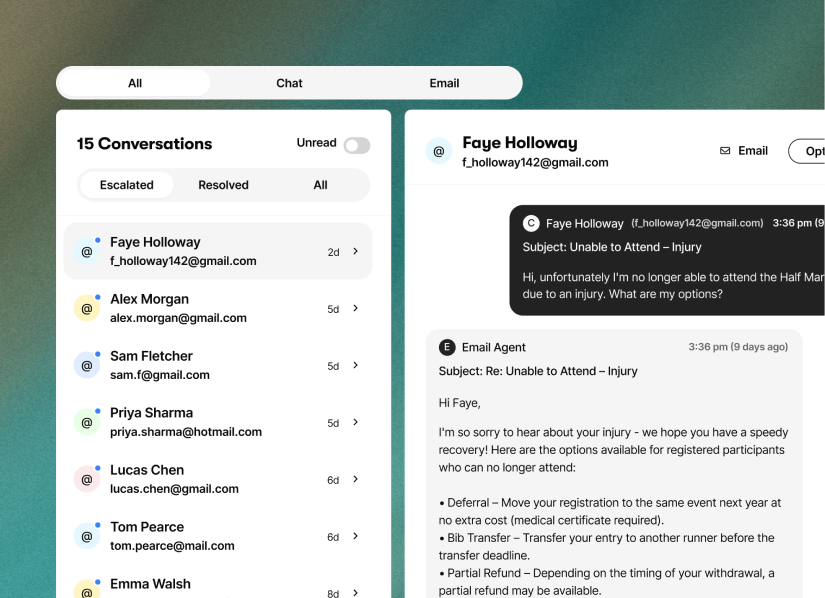Viewport: 825px width, 598px height.
Task: Click the E icon beside Email Agent
Action: click(447, 347)
